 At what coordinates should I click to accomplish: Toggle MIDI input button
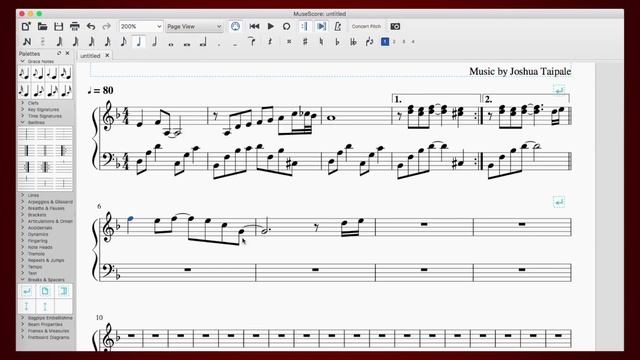[x=235, y=27]
